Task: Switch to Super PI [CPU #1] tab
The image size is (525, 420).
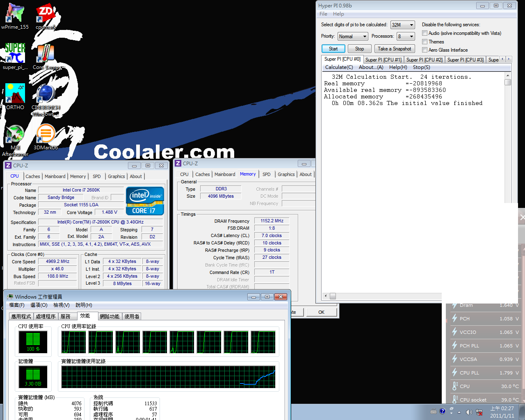Action: pyautogui.click(x=383, y=60)
